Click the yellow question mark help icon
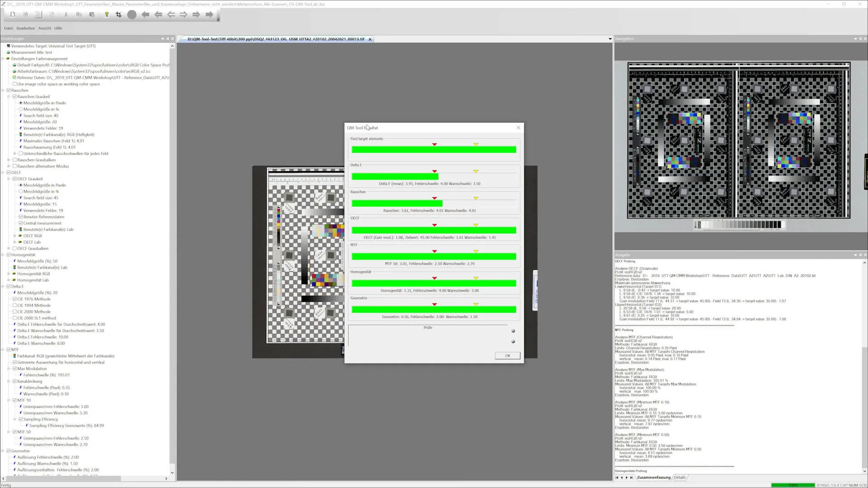The height and width of the screenshot is (488, 868). coord(107,14)
